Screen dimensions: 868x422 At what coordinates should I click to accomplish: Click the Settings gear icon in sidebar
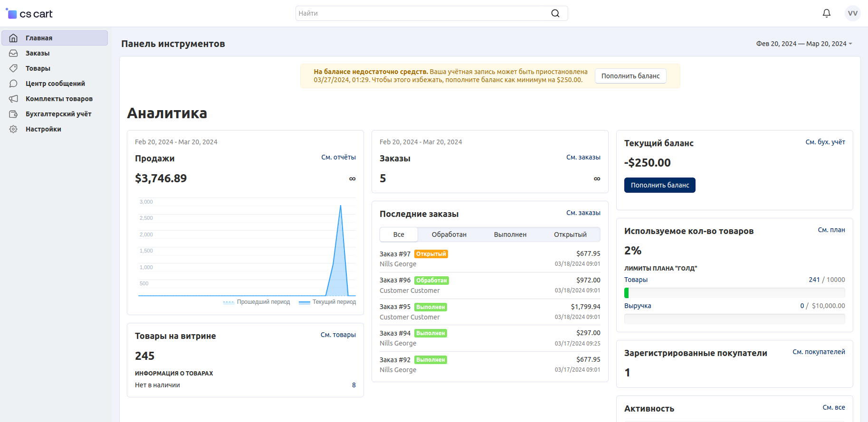pyautogui.click(x=13, y=129)
